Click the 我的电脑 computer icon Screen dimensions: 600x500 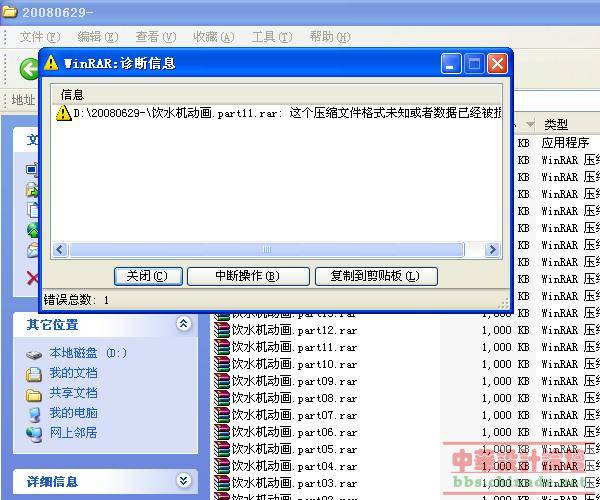click(x=34, y=414)
